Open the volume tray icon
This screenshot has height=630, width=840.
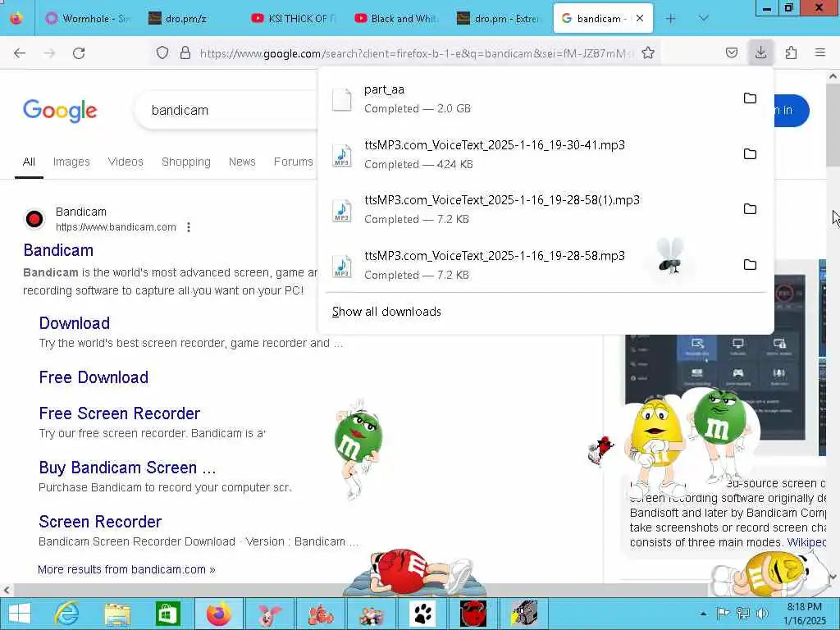(762, 614)
